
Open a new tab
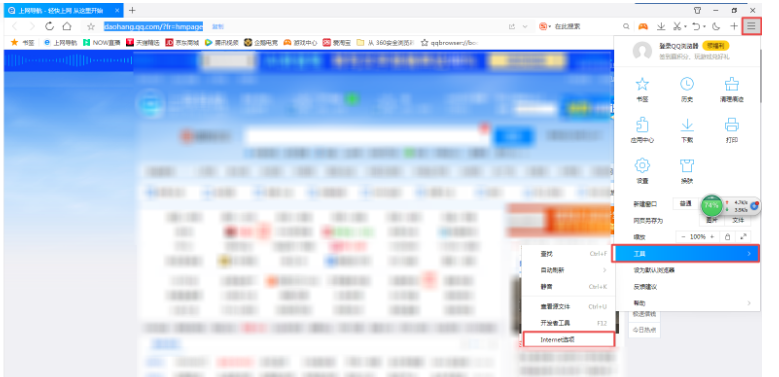point(132,10)
